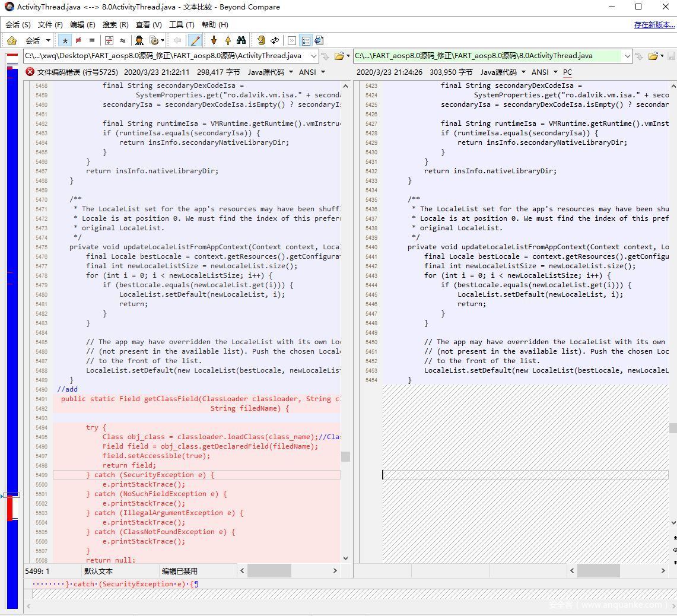Toggle Show All lines filter
The width and height of the screenshot is (677, 616).
point(65,40)
